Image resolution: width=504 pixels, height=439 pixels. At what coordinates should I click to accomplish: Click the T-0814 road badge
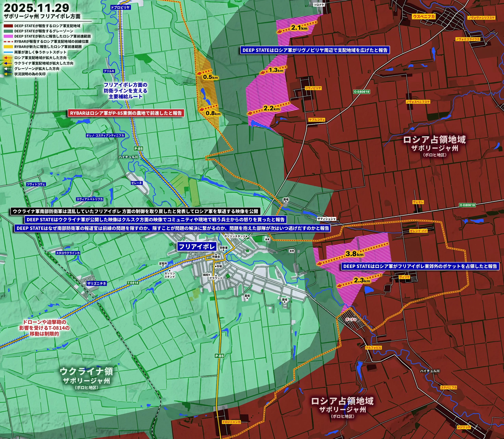(133, 283)
